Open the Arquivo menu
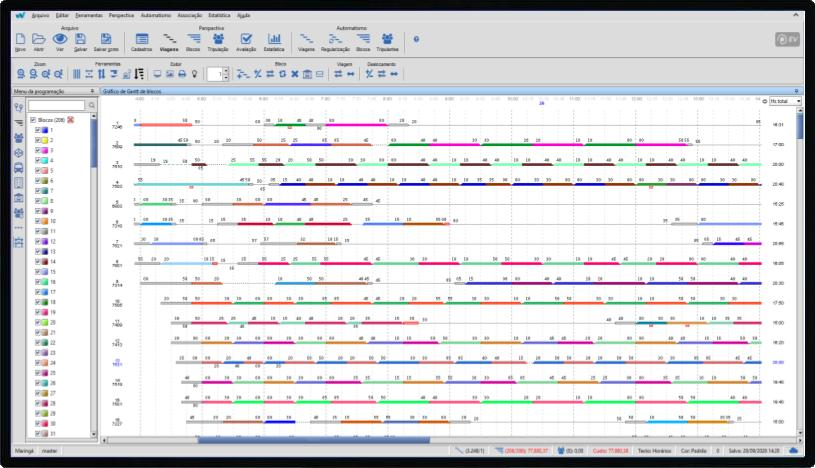 click(41, 16)
